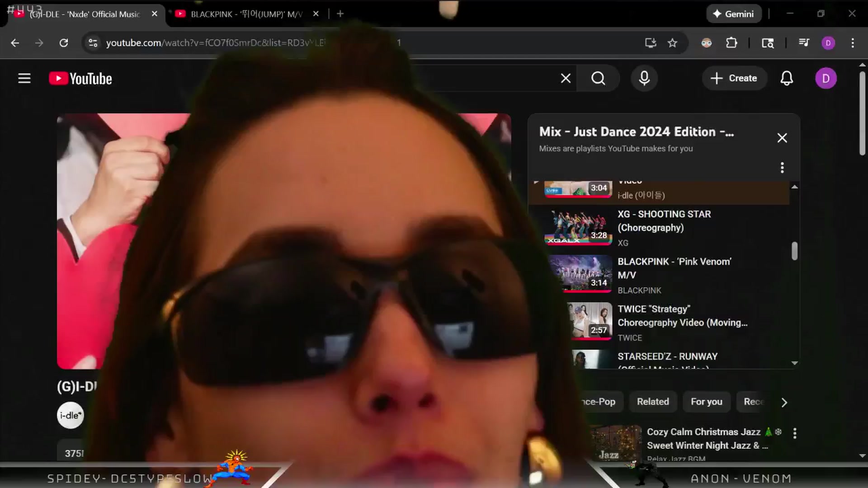Open the media controls icon
868x488 pixels.
click(804, 43)
